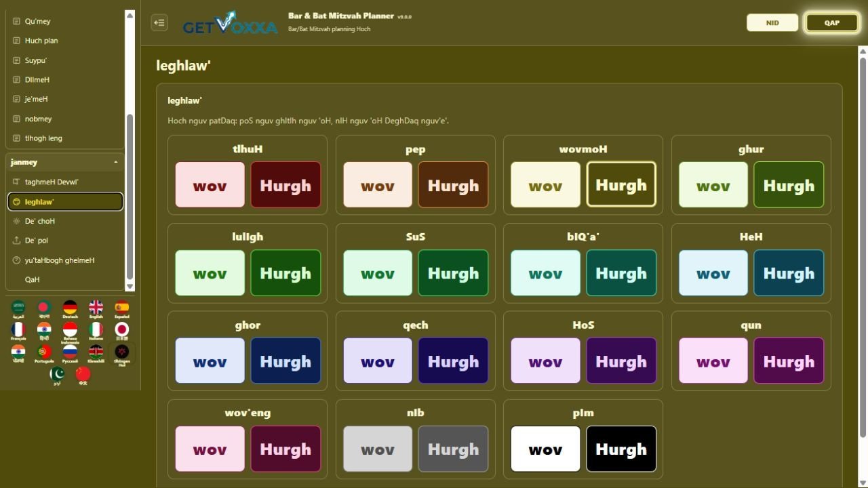Choose the Français flag
This screenshot has width=868, height=488.
(x=18, y=331)
